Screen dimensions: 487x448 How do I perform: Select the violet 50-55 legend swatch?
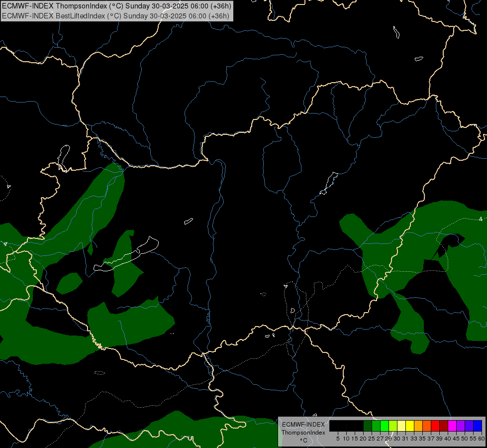click(x=469, y=426)
